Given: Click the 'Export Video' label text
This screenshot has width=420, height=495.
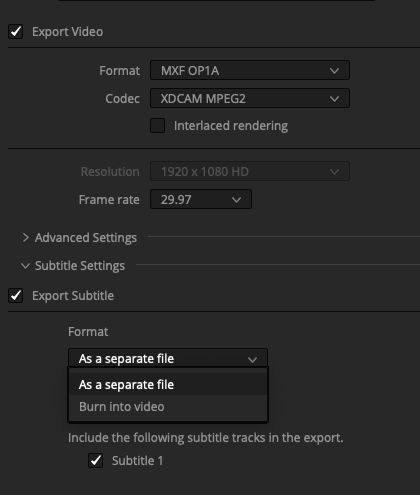Looking at the screenshot, I should point(67,32).
